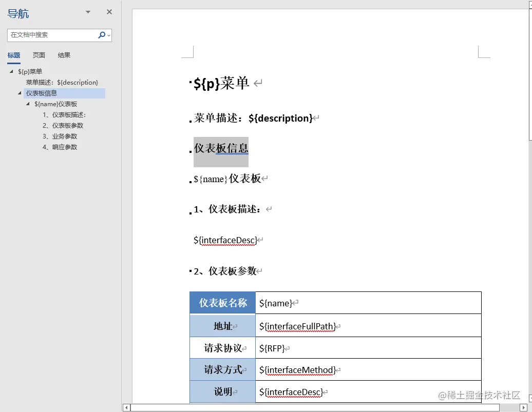
Task: Click 菜单描述 heading line in document
Action: [253, 118]
